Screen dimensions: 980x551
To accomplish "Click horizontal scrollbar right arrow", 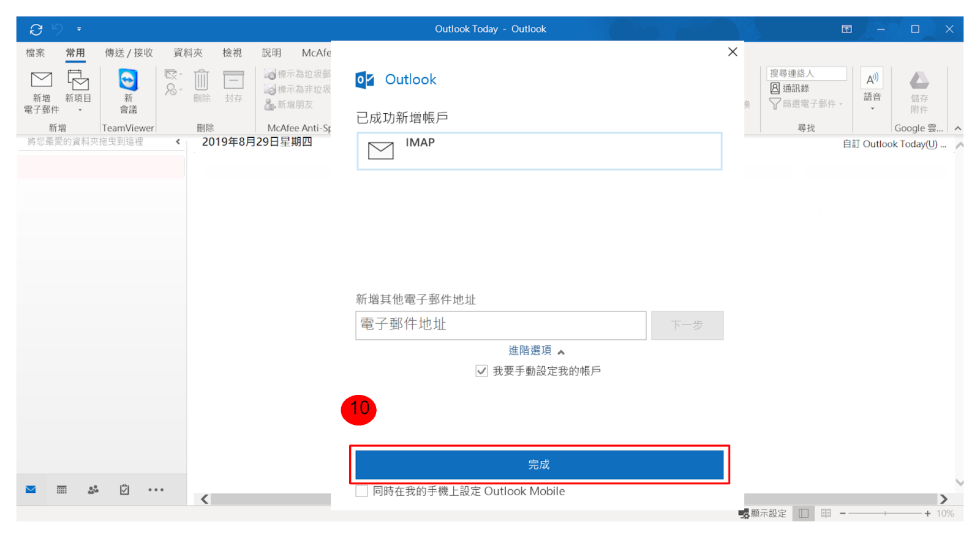I will (944, 499).
